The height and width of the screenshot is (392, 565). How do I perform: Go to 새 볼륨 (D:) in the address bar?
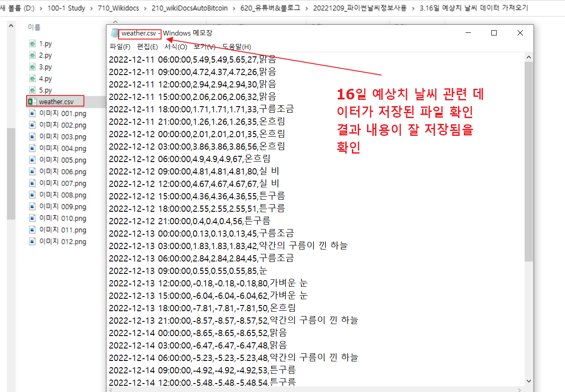click(x=18, y=8)
